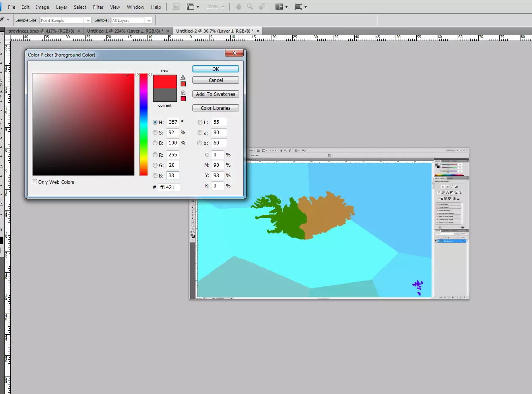Click the Add To Swatches button
Screen dimensions: 532x394
216,94
